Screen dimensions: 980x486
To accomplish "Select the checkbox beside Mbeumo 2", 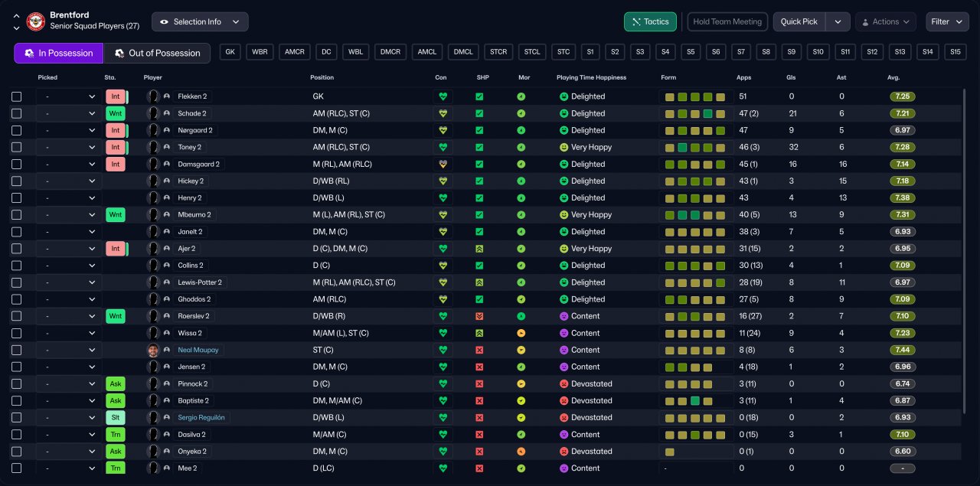I will coord(17,215).
